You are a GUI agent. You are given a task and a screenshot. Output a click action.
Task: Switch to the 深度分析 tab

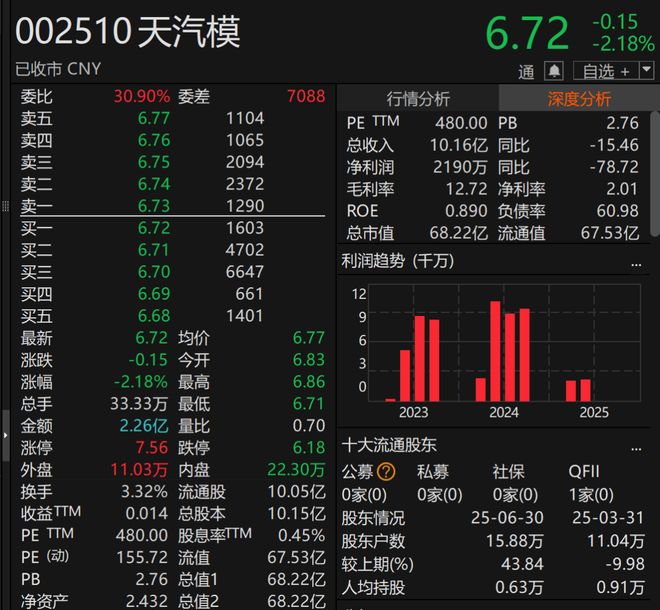tap(578, 99)
